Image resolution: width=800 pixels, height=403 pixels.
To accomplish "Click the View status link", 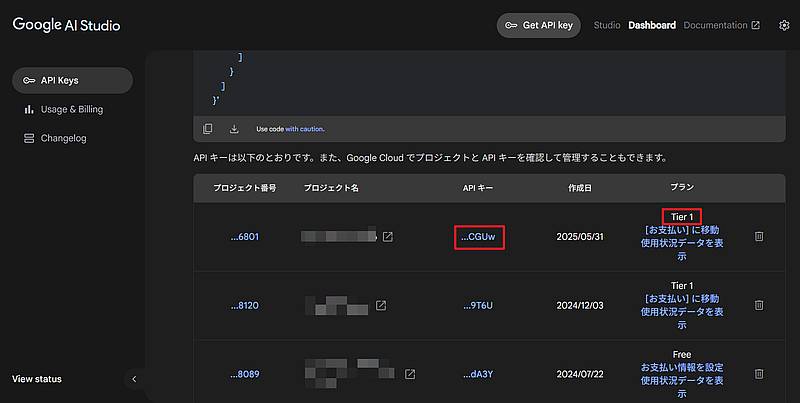I will click(x=37, y=379).
